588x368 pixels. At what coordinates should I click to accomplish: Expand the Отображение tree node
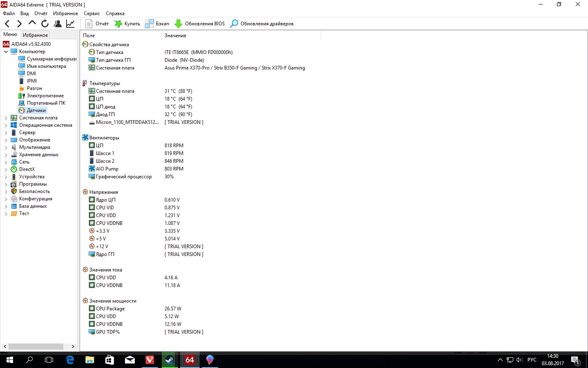pyautogui.click(x=6, y=140)
